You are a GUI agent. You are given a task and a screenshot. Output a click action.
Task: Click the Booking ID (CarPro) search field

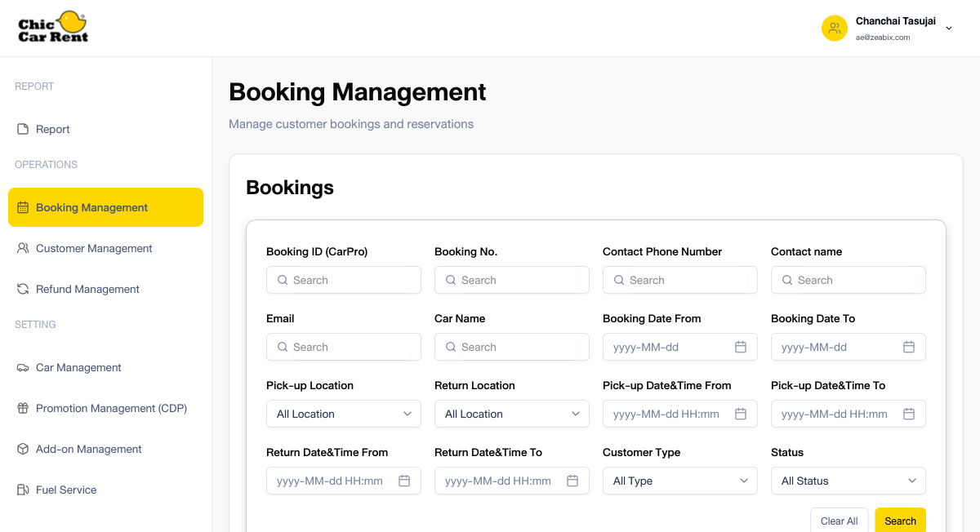[344, 280]
